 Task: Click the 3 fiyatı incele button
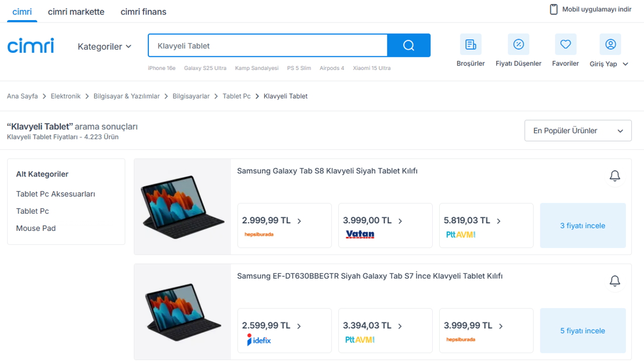tap(583, 226)
